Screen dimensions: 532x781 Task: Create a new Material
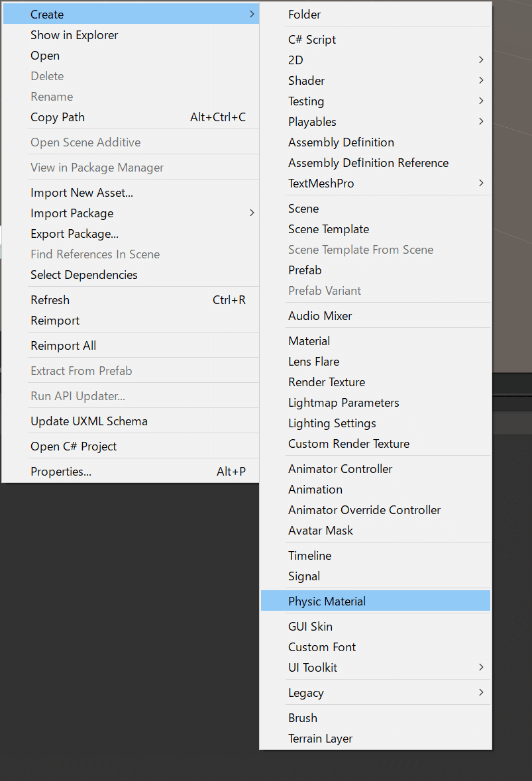click(x=376, y=340)
